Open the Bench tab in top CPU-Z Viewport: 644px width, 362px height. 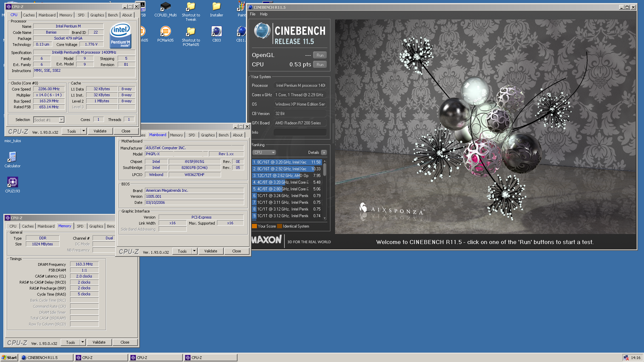click(113, 15)
